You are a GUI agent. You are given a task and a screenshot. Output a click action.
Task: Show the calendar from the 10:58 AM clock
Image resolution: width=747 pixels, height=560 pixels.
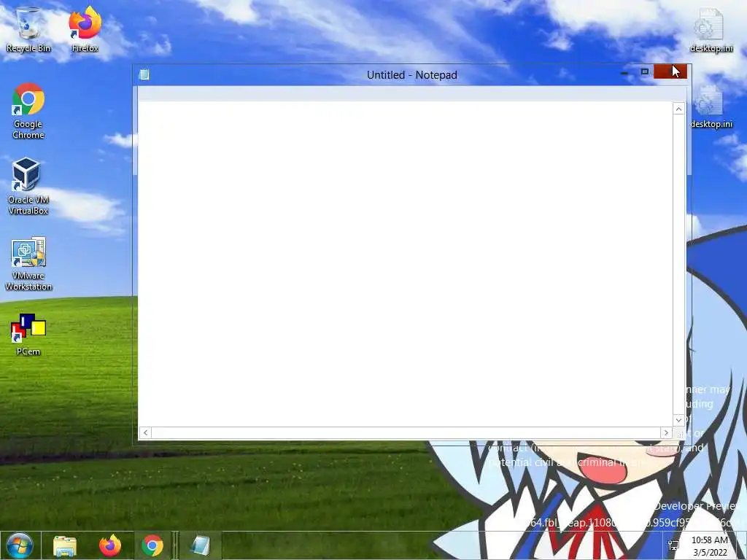pyautogui.click(x=710, y=546)
